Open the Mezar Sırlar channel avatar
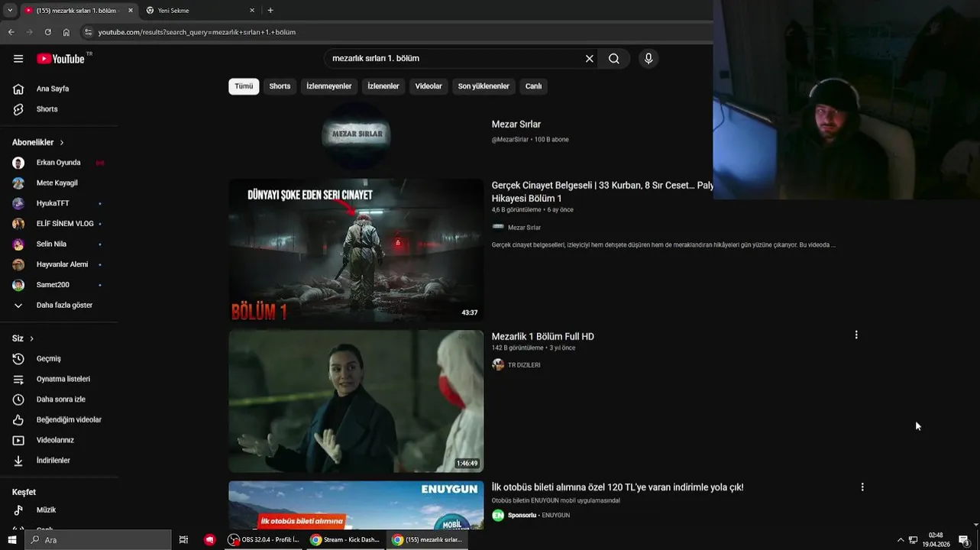 [356, 134]
